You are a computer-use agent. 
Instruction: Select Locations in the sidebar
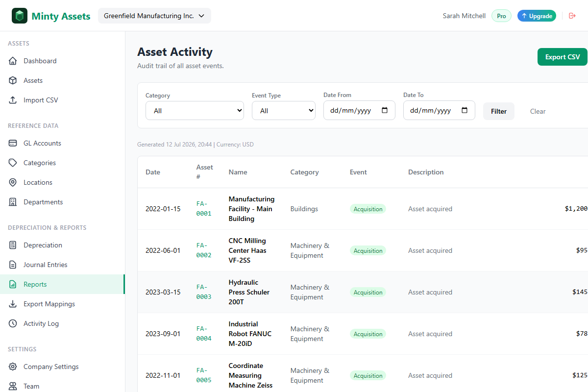click(x=63, y=182)
